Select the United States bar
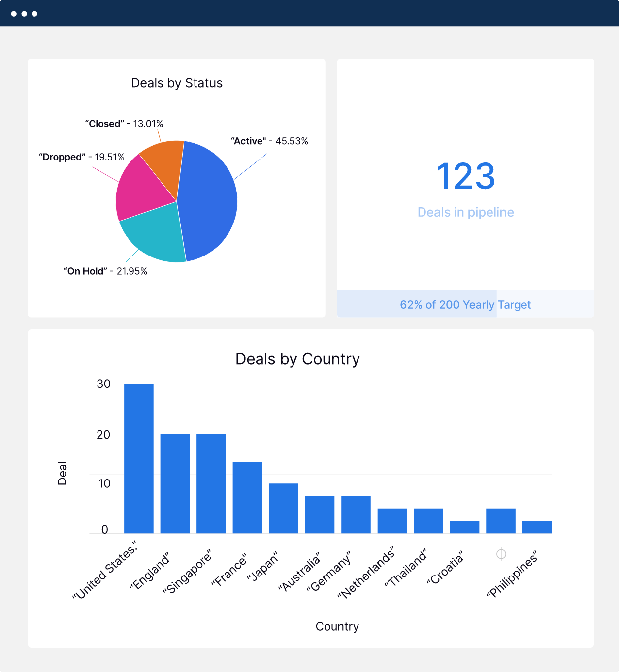 (x=139, y=458)
